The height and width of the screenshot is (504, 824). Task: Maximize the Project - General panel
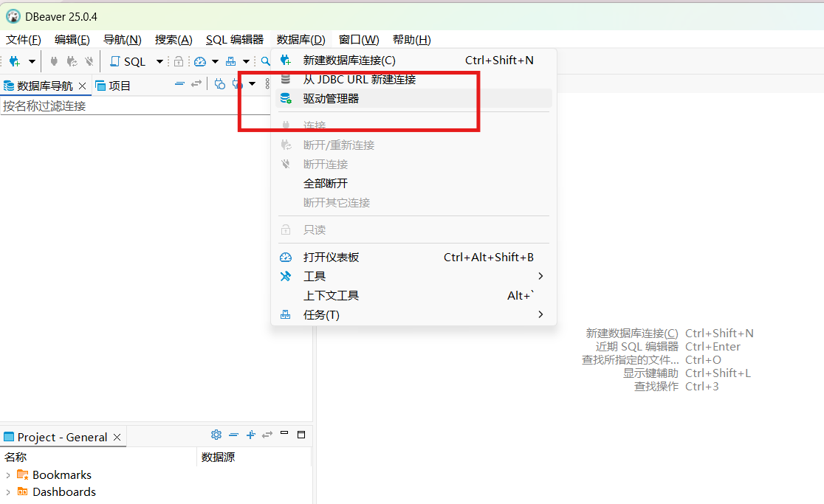coord(301,434)
